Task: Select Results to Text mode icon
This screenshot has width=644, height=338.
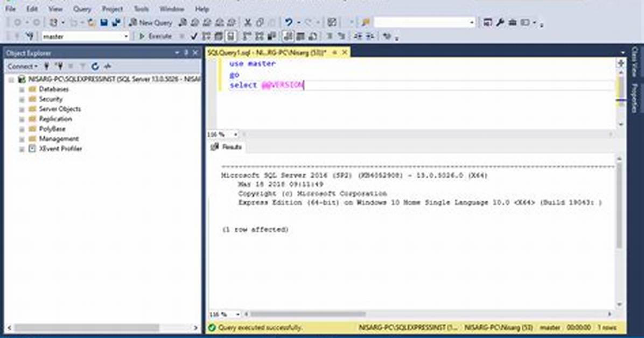Action: (x=288, y=37)
